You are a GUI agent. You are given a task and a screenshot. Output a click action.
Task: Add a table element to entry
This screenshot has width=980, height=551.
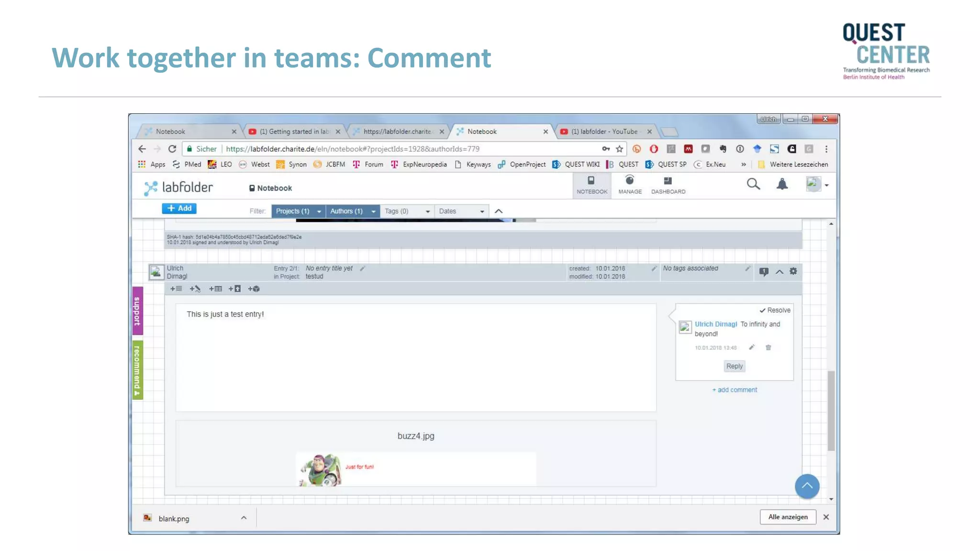point(215,289)
